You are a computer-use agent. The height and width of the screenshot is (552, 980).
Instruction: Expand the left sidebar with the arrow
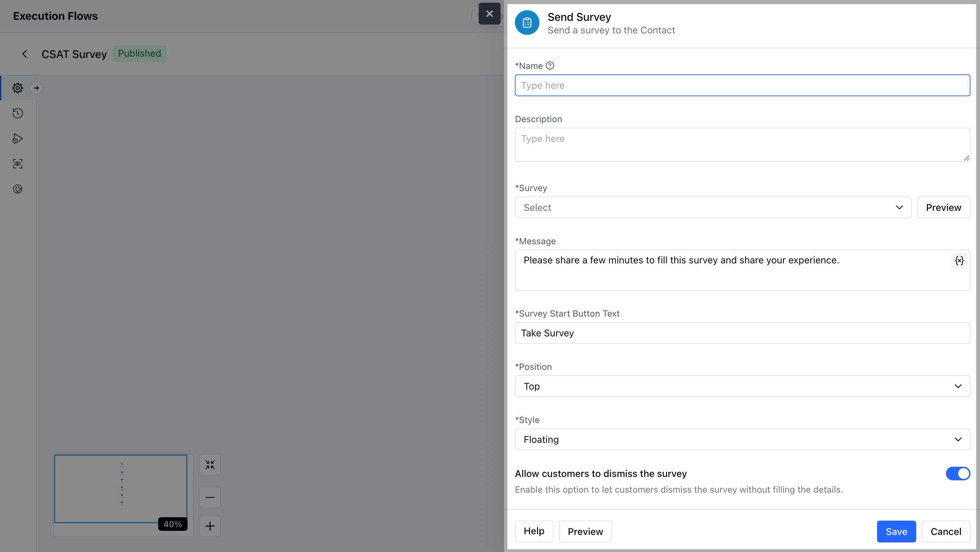pyautogui.click(x=36, y=88)
